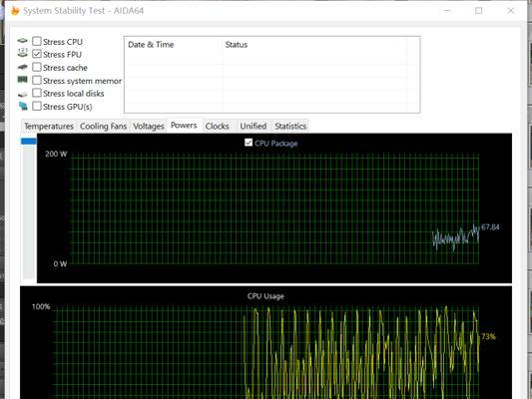Click the AIDA64 flame icon in title bar

pos(15,11)
